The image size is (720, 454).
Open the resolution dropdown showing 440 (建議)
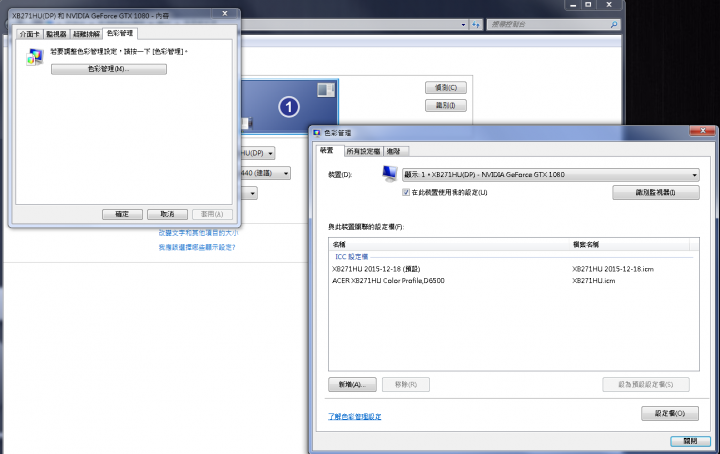point(265,173)
